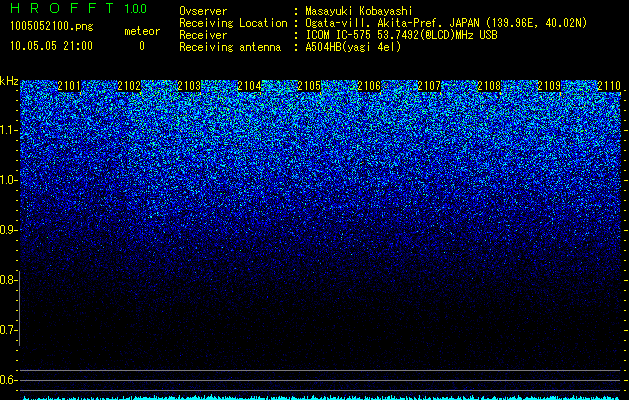
Task: Click the kHz axis unit label
Action: click(x=9, y=81)
